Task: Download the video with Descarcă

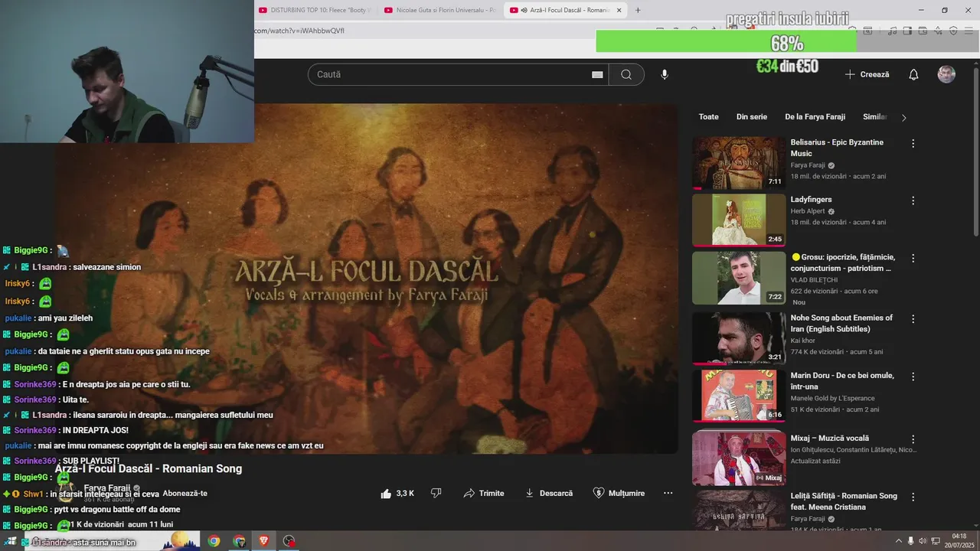Action: (x=548, y=494)
